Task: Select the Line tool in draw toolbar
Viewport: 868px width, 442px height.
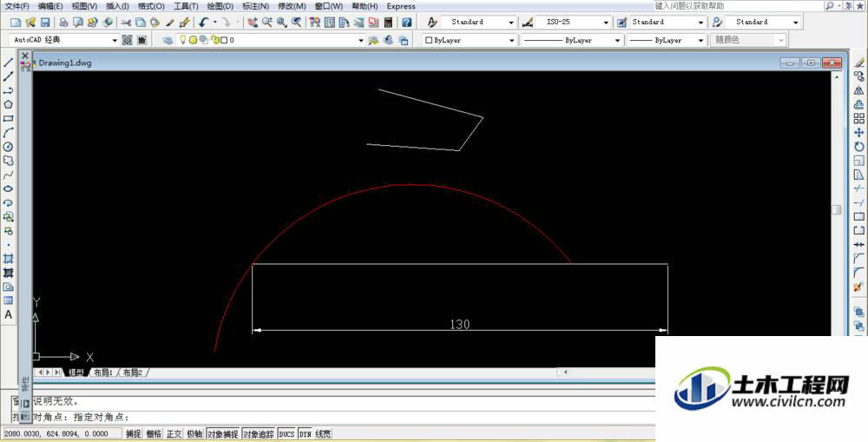Action: 9,63
